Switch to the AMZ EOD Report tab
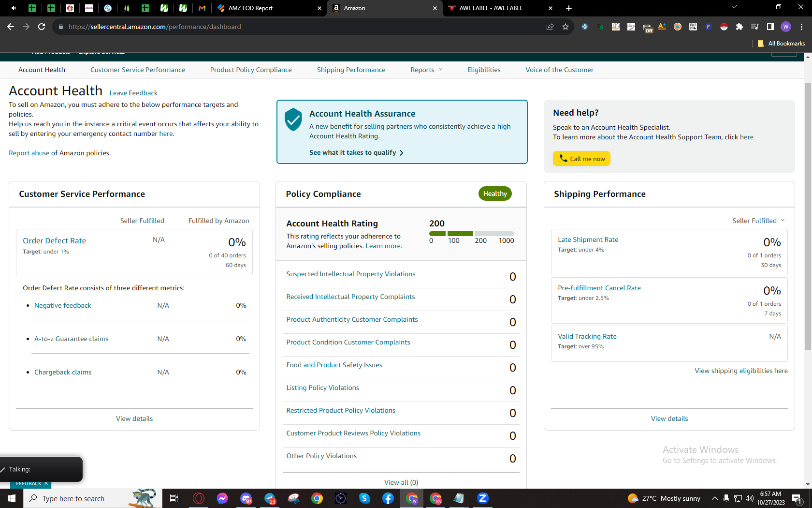This screenshot has width=812, height=508. (270, 8)
